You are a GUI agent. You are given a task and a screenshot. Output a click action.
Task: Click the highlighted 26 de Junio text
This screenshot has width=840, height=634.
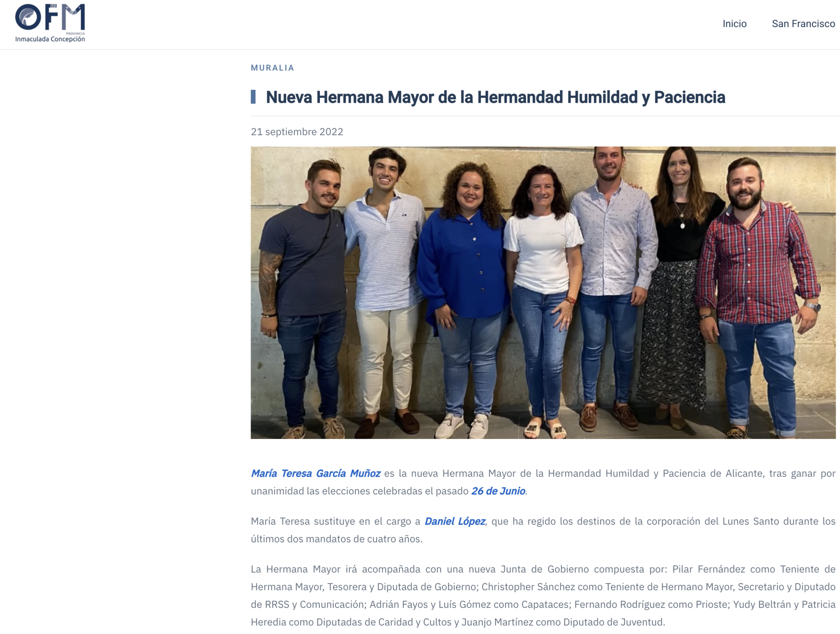(x=498, y=491)
